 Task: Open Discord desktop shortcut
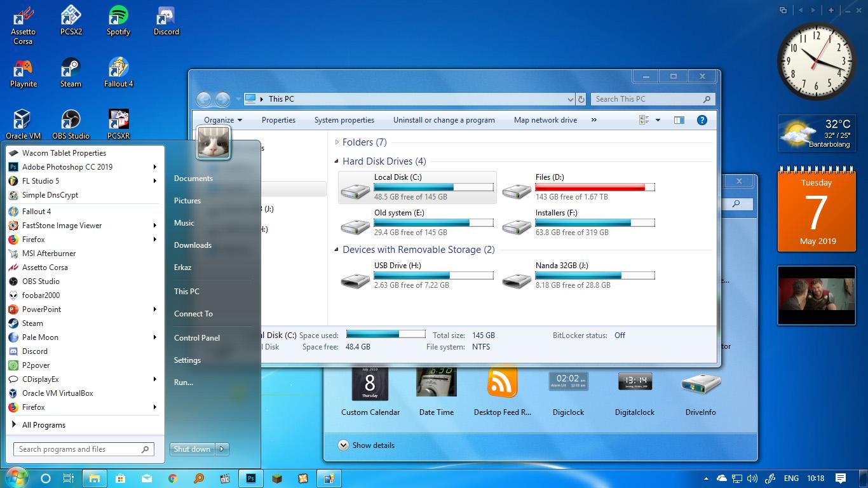click(x=166, y=20)
